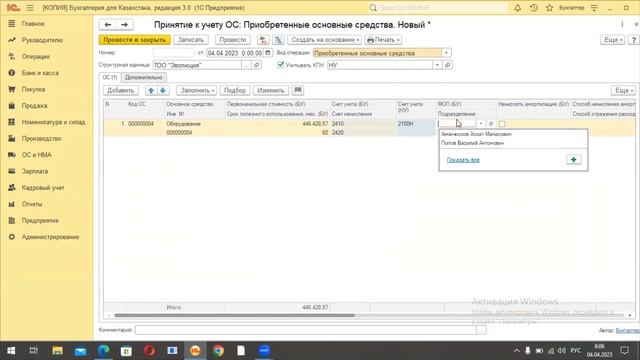Open the date calendar picker icon
Screen dimensions: 640x360
pos(268,53)
